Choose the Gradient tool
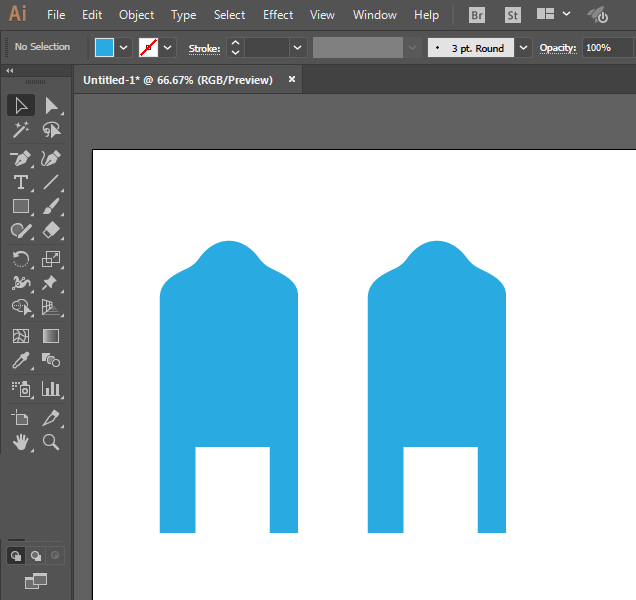Viewport: 636px width, 600px height. [51, 336]
